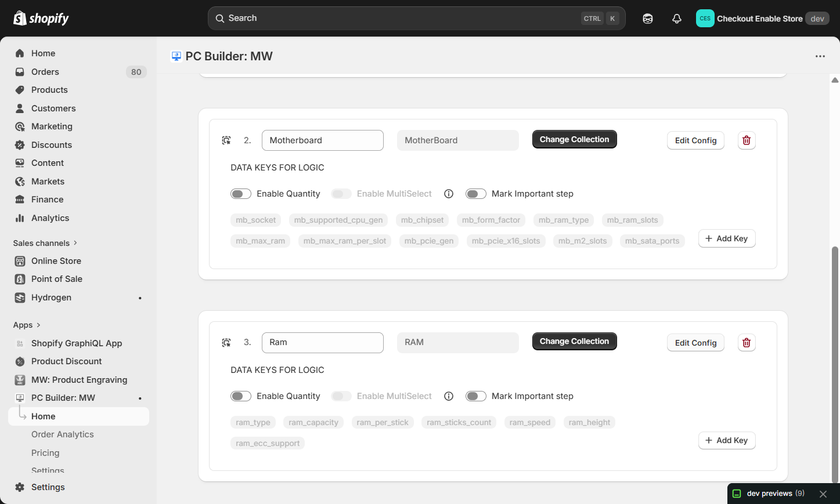The image size is (840, 504).
Task: Click Change Collection for Motherboard
Action: click(x=575, y=139)
